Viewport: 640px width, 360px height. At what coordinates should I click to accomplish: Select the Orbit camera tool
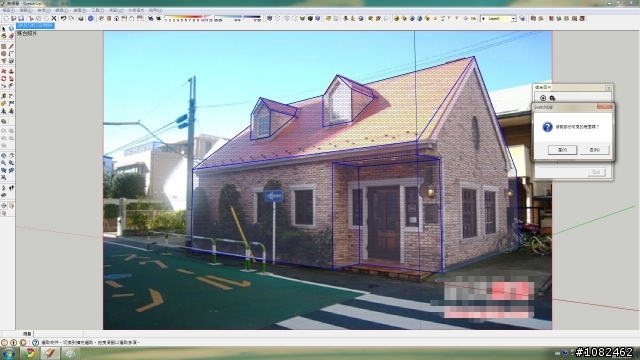pos(4,156)
